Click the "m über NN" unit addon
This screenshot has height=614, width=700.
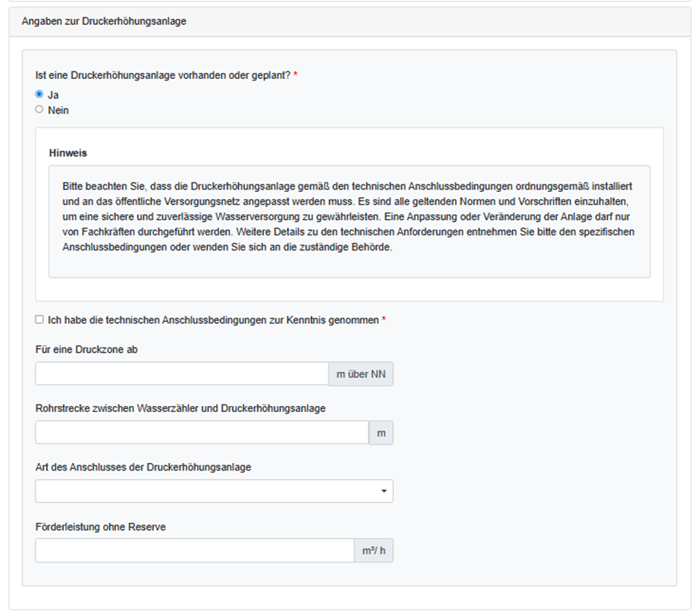360,373
